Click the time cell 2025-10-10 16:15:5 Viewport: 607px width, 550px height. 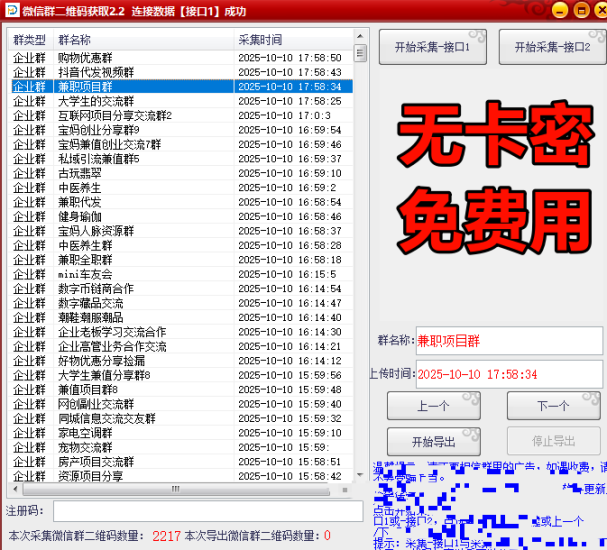click(x=287, y=274)
